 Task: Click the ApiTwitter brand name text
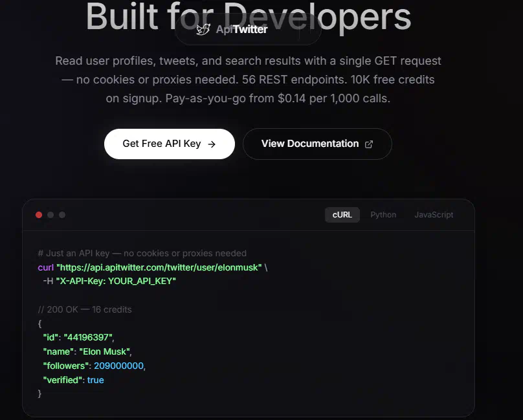(241, 29)
